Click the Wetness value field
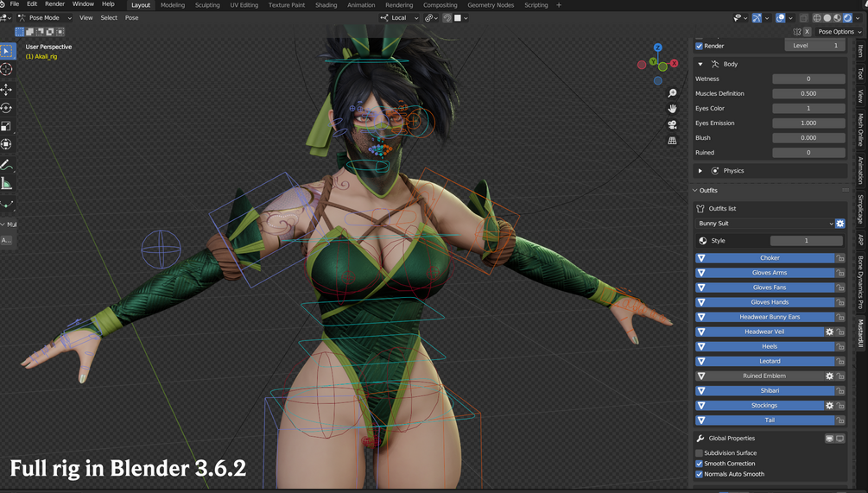The width and height of the screenshot is (868, 493). [808, 79]
